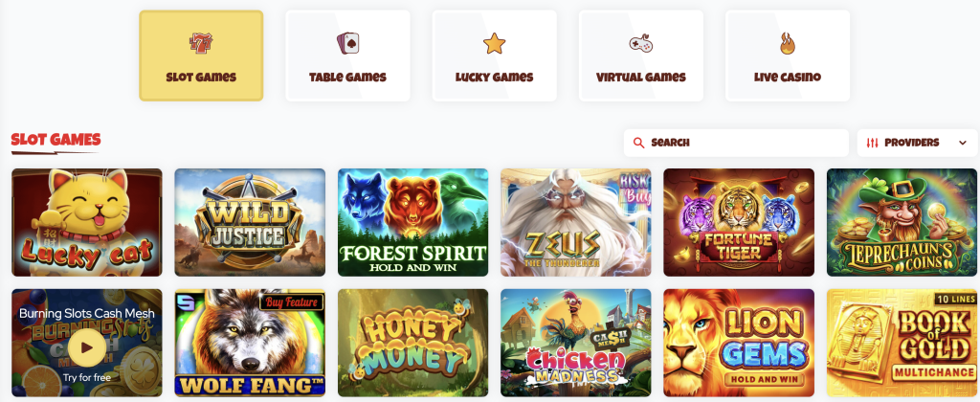
Task: Open Forest Spirit Hold and Win
Action: click(413, 223)
